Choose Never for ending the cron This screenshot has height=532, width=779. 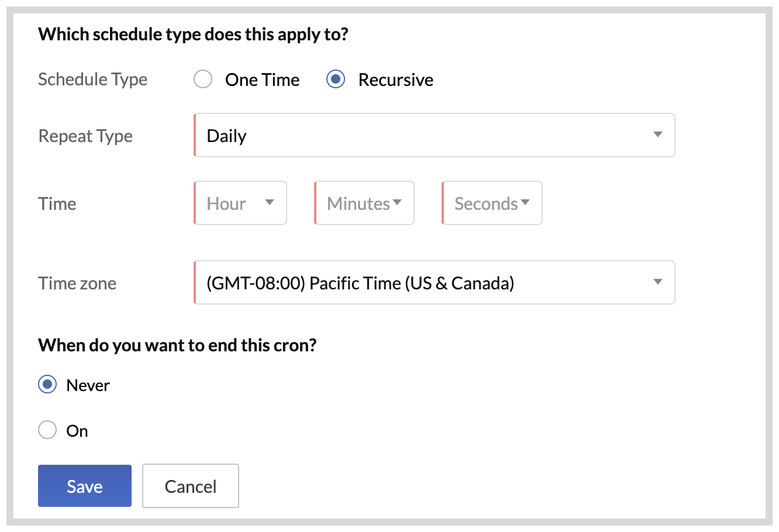coord(47,385)
